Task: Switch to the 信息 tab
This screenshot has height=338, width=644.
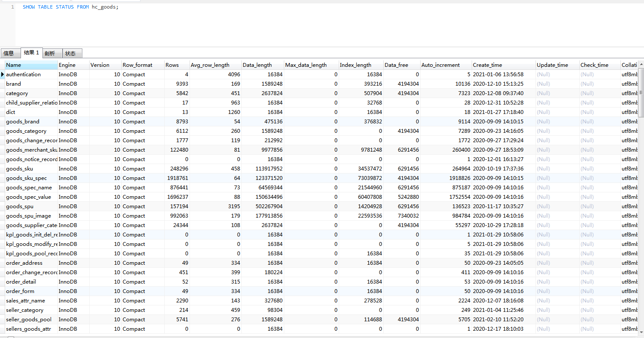Action: [10, 54]
